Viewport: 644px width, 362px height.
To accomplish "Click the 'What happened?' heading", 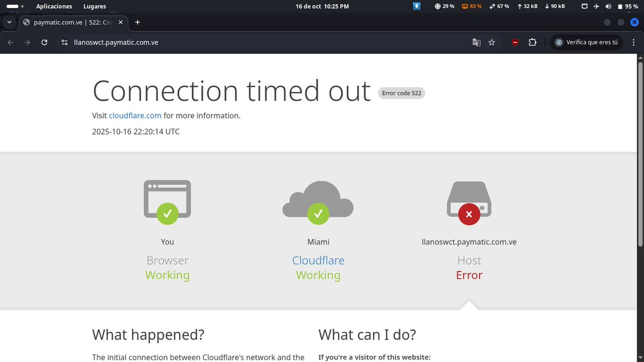I will click(148, 335).
